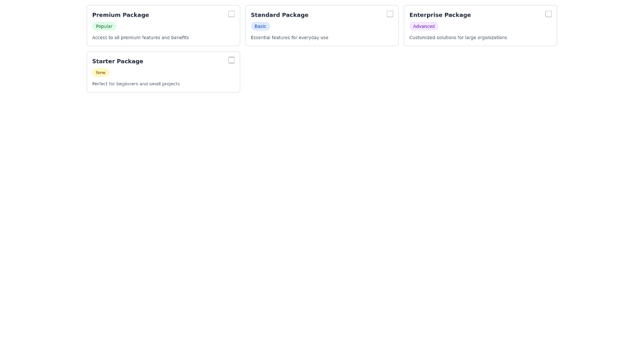644x338 pixels.
Task: Select the Premium Package title
Action: coord(120,14)
